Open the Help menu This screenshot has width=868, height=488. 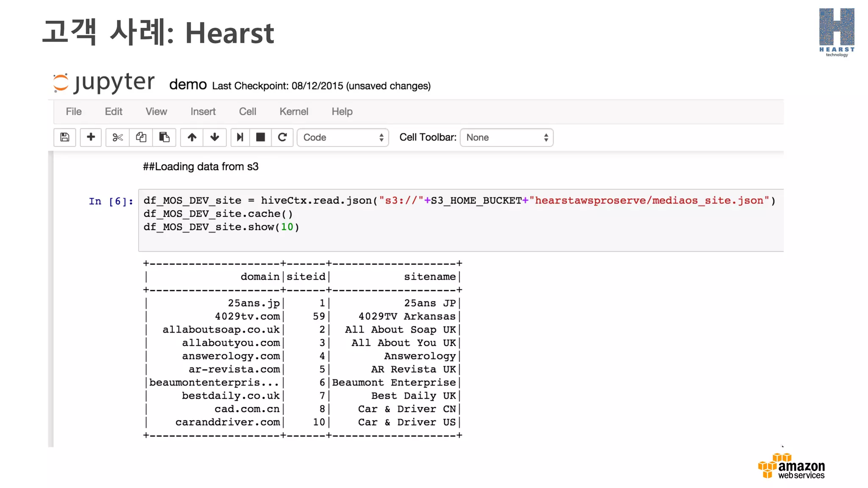(342, 111)
